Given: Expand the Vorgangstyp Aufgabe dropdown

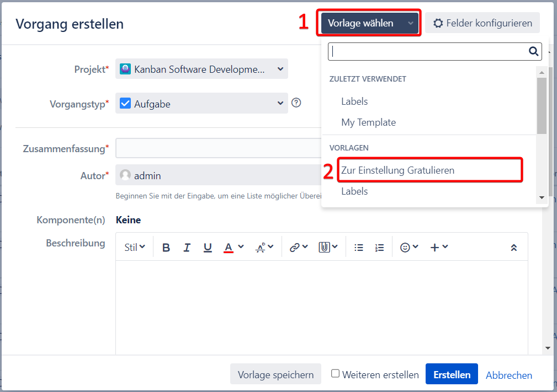Looking at the screenshot, I should [x=201, y=103].
